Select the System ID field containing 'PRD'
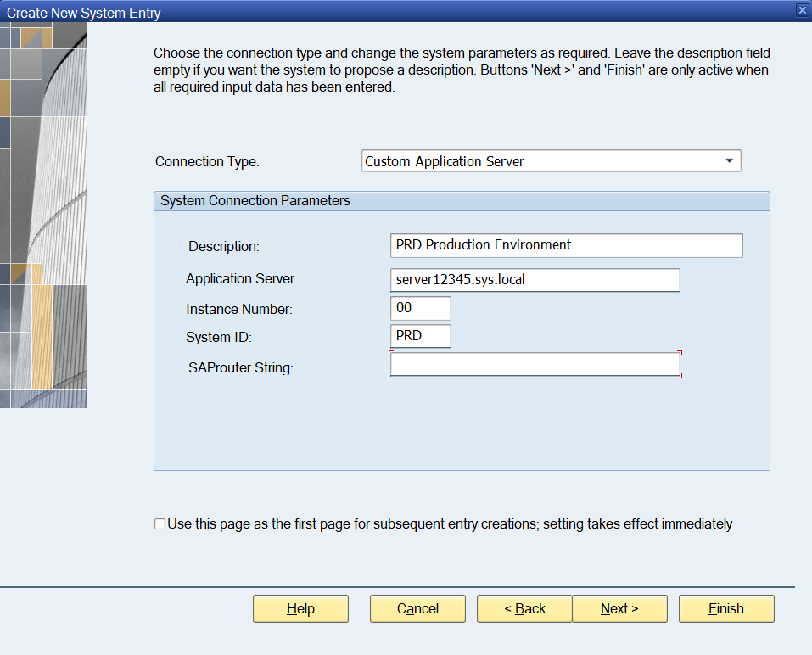Image resolution: width=812 pixels, height=655 pixels. [x=420, y=336]
